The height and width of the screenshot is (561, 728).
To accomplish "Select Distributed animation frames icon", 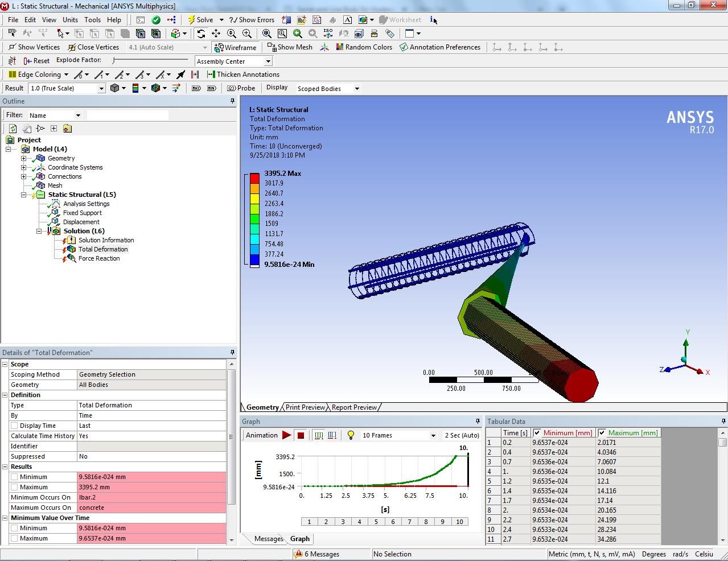I will point(319,435).
